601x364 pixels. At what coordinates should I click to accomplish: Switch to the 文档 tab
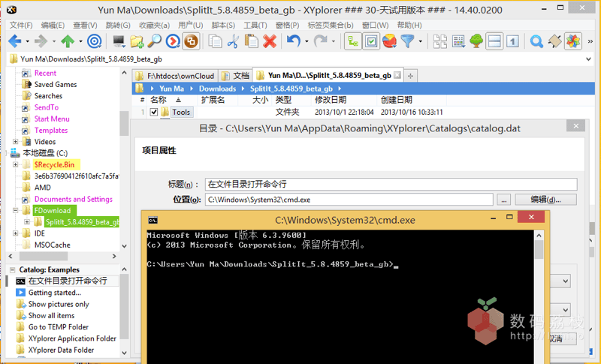[x=236, y=76]
